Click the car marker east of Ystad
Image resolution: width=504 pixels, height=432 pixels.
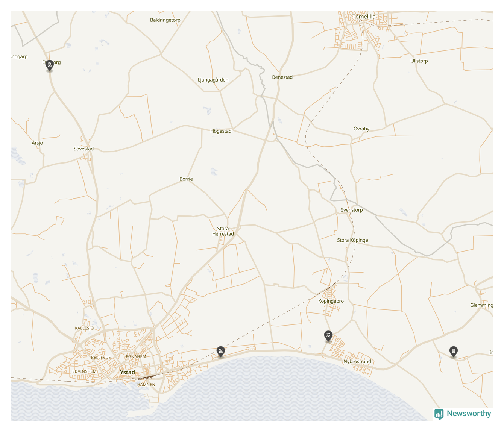(x=221, y=352)
